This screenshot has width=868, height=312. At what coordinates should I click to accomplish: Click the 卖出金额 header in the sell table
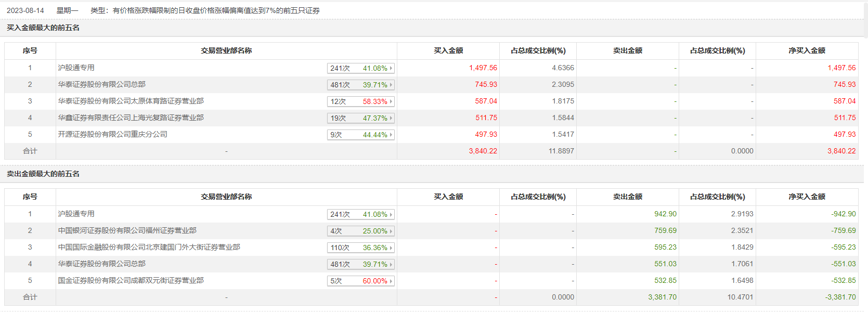627,197
